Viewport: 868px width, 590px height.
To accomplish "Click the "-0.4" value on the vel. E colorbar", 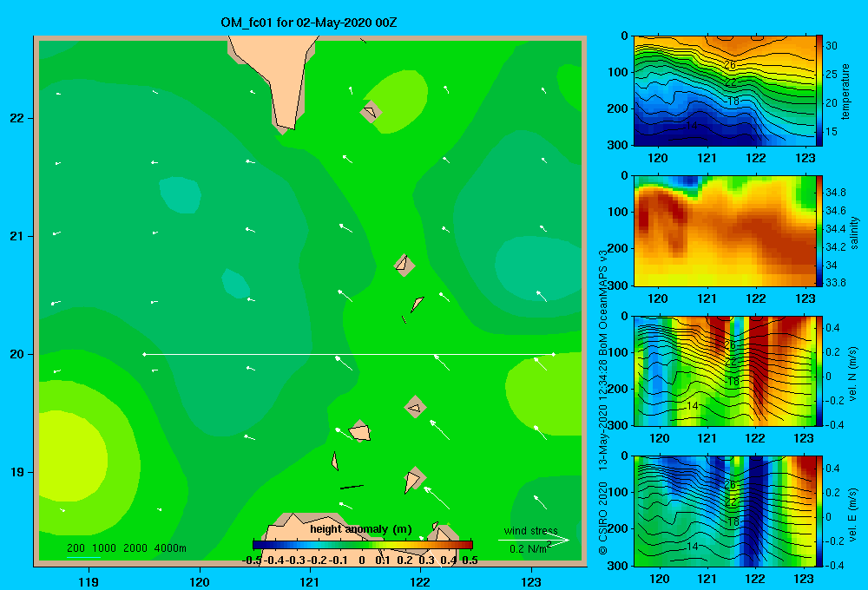I will pos(835,565).
